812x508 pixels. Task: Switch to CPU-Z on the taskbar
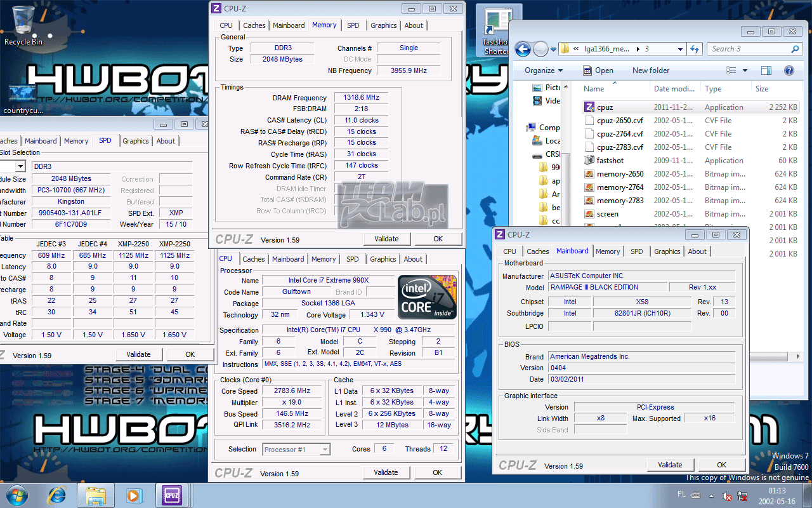171,495
